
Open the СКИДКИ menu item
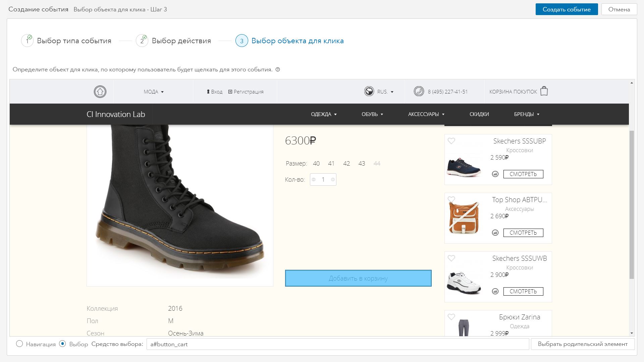[479, 114]
